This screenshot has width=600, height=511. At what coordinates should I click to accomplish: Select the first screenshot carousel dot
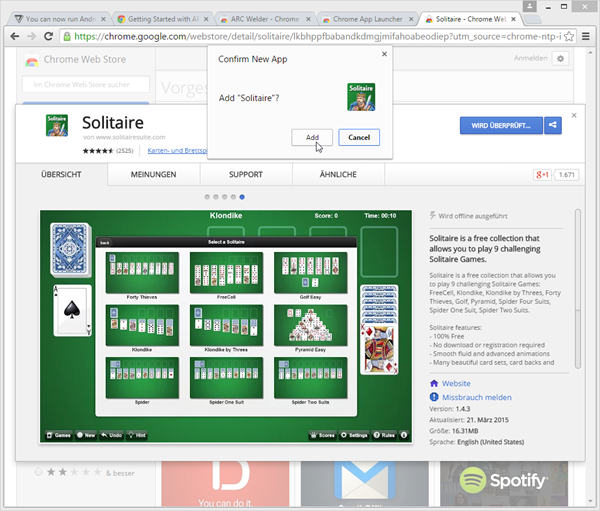coord(207,197)
